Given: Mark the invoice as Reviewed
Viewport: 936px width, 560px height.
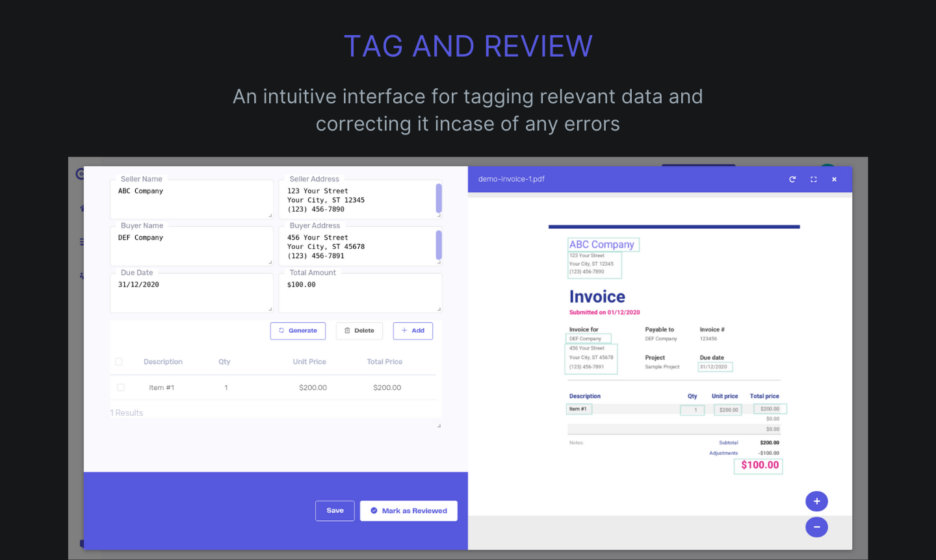Looking at the screenshot, I should point(409,511).
